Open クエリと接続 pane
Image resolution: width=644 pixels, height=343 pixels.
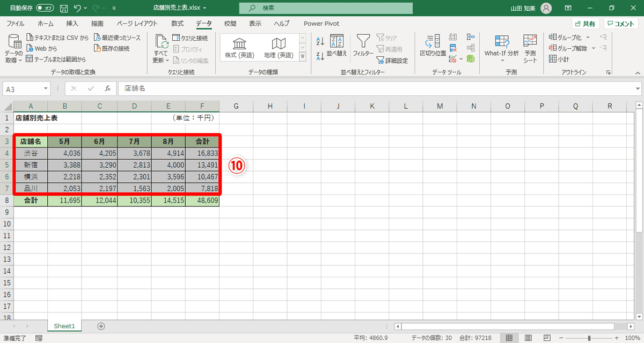tap(190, 38)
